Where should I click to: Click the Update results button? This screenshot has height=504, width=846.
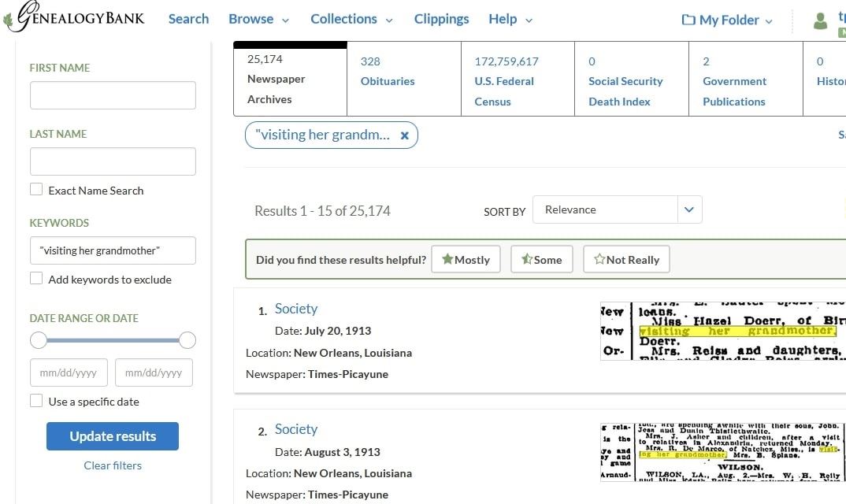pos(112,436)
